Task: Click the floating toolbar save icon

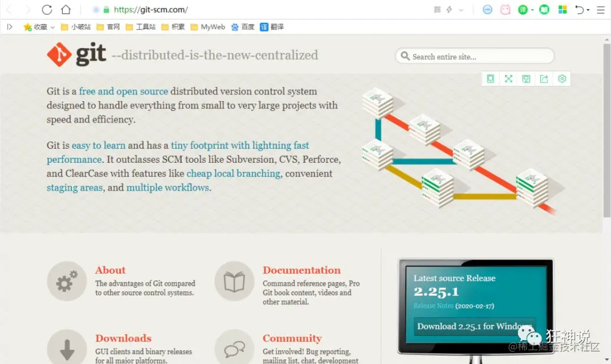Action: click(526, 79)
